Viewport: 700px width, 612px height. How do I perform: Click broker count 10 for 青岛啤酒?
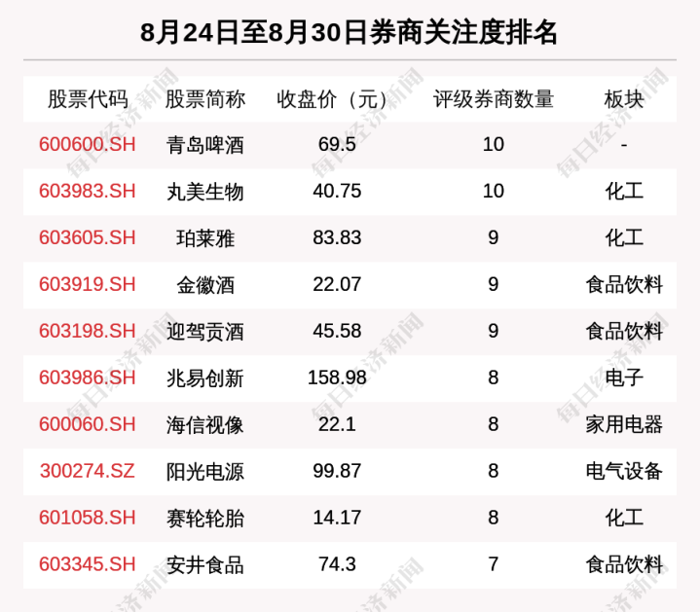[494, 145]
